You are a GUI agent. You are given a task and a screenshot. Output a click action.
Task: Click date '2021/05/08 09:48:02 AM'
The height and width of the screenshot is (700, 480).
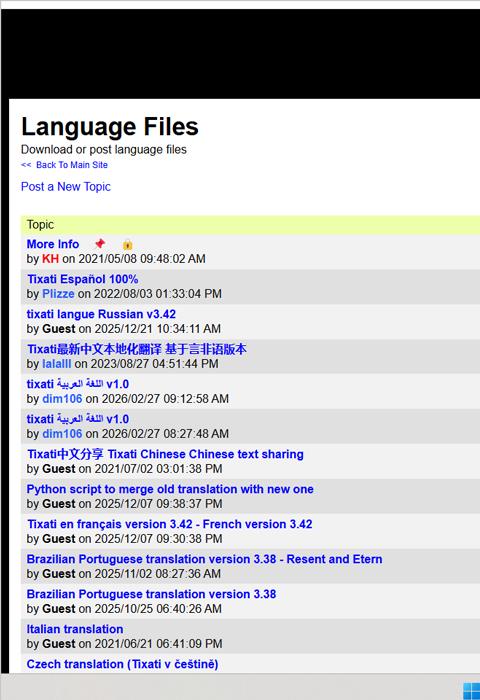142,259
